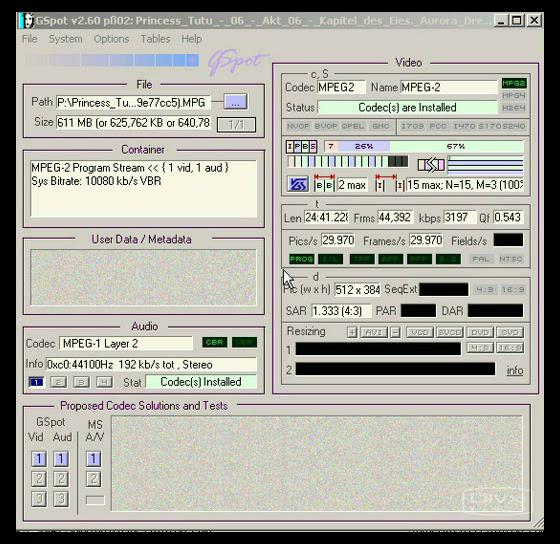This screenshot has width=560, height=544.
Task: Click the IPBS frame type legend icon
Action: [302, 146]
